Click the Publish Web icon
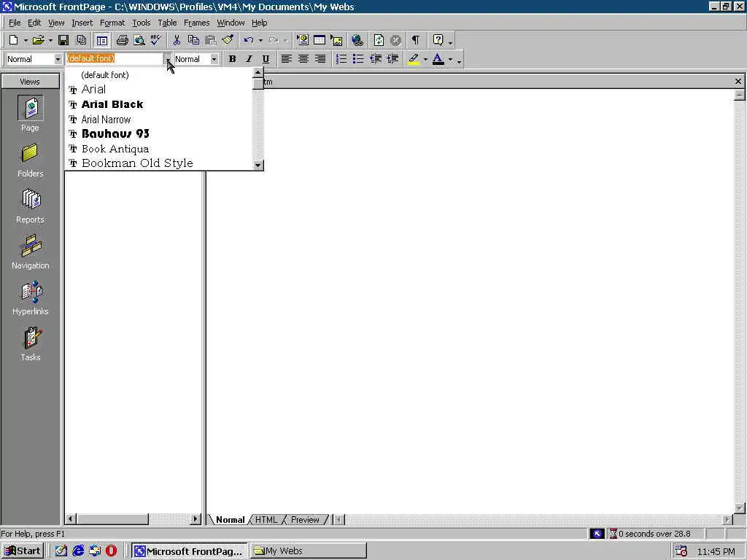Viewport: 747px width, 560px height. pos(82,41)
